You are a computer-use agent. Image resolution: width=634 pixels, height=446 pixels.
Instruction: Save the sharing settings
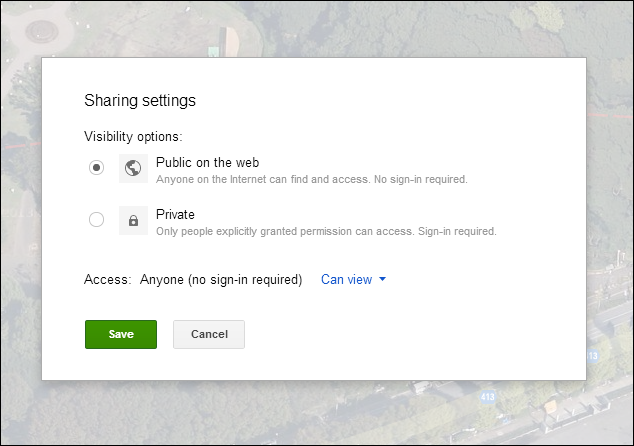(x=121, y=334)
